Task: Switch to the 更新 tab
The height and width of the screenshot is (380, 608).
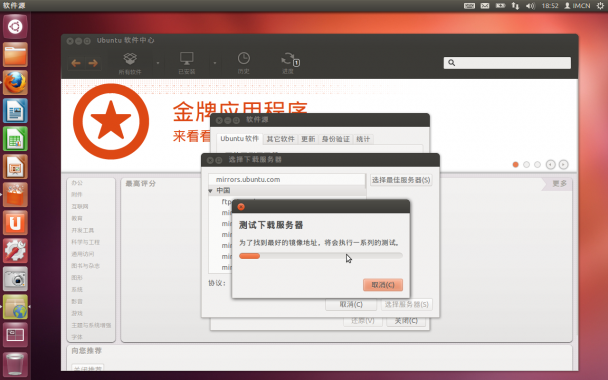Action: click(x=308, y=139)
